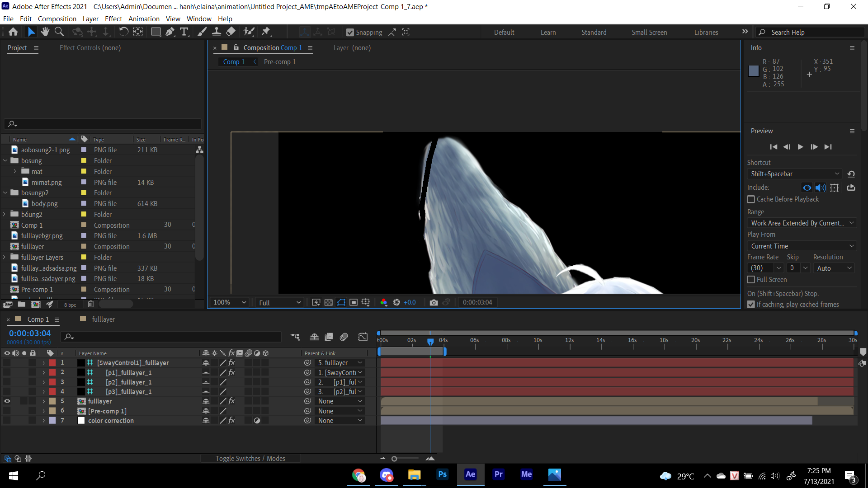
Task: Activate the Hand tool
Action: [x=45, y=32]
